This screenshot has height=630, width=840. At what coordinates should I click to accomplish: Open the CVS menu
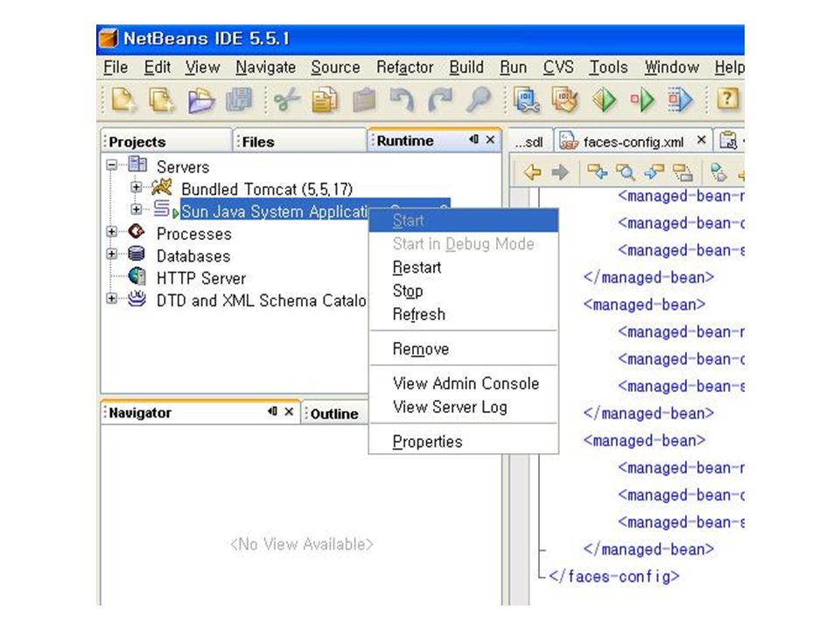click(558, 67)
